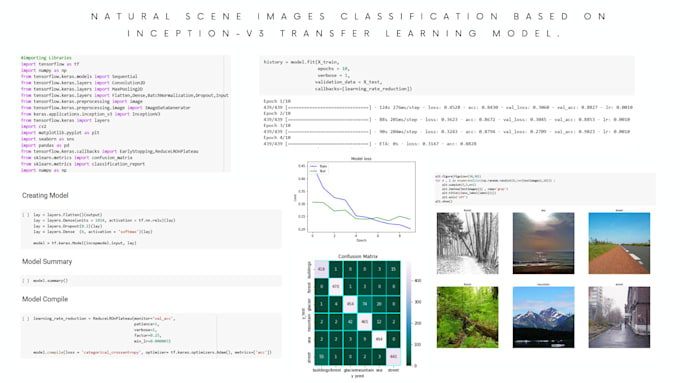Click the "model.summary()" code text

point(50,281)
